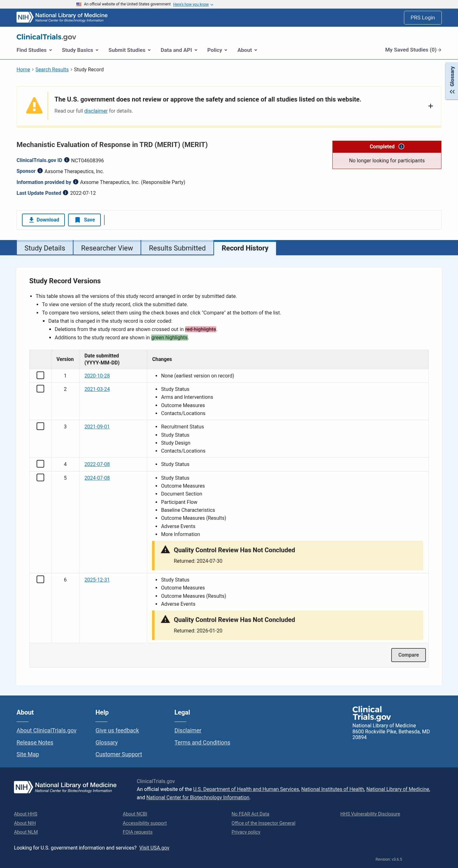Viewport: 458px width, 868px height.
Task: Return to Search Results breadcrumb
Action: click(52, 69)
